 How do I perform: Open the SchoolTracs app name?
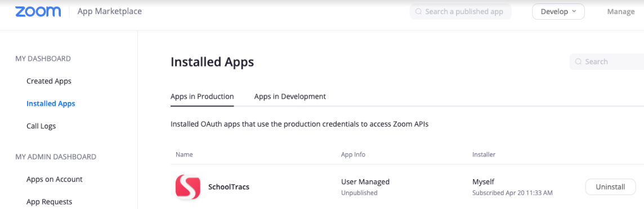[229, 187]
